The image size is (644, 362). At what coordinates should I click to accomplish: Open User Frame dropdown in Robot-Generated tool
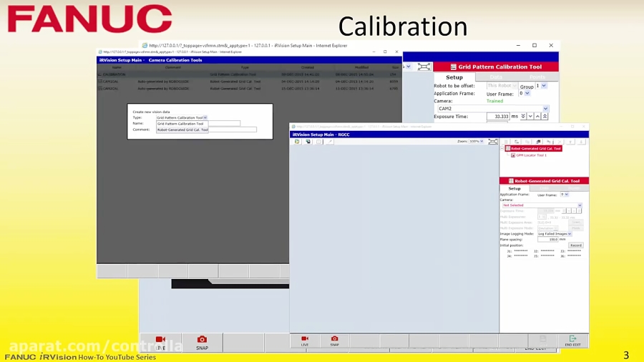click(567, 195)
